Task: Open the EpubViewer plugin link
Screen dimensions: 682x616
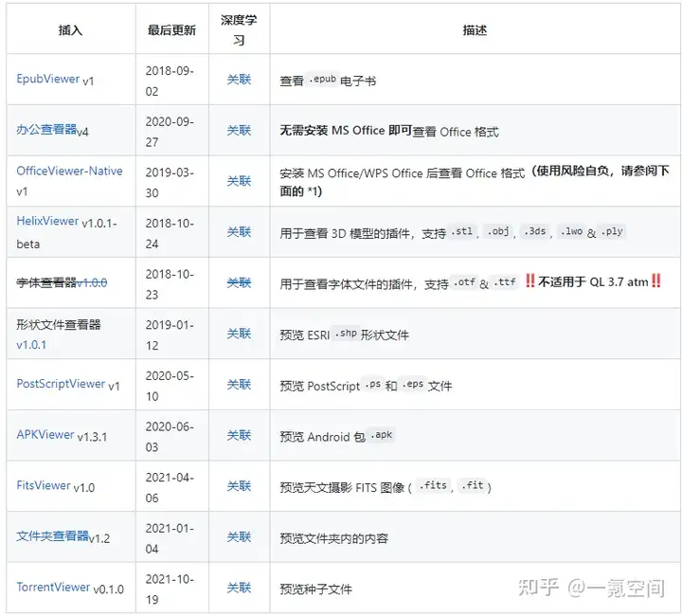Action: (48, 79)
